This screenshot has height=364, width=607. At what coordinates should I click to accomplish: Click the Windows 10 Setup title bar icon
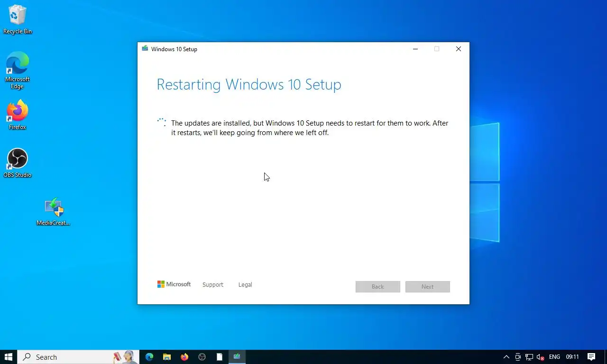[145, 49]
